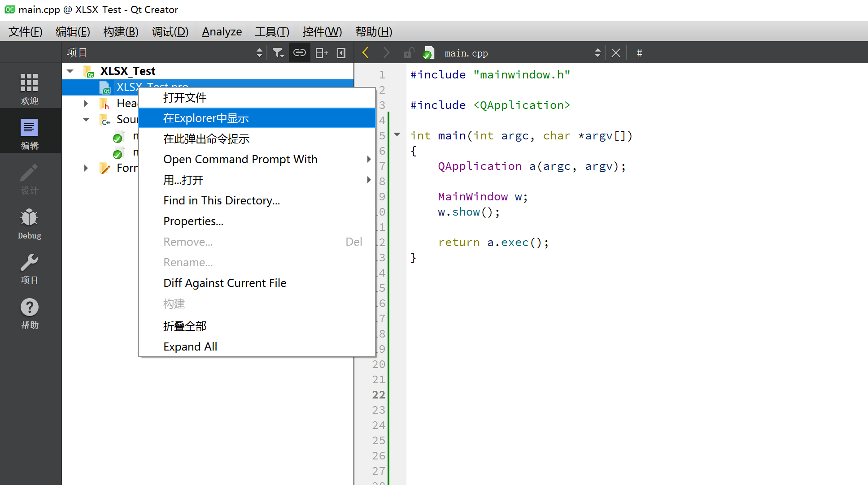
Task: Choose 在Explorer中显示 menu entry
Action: (257, 118)
